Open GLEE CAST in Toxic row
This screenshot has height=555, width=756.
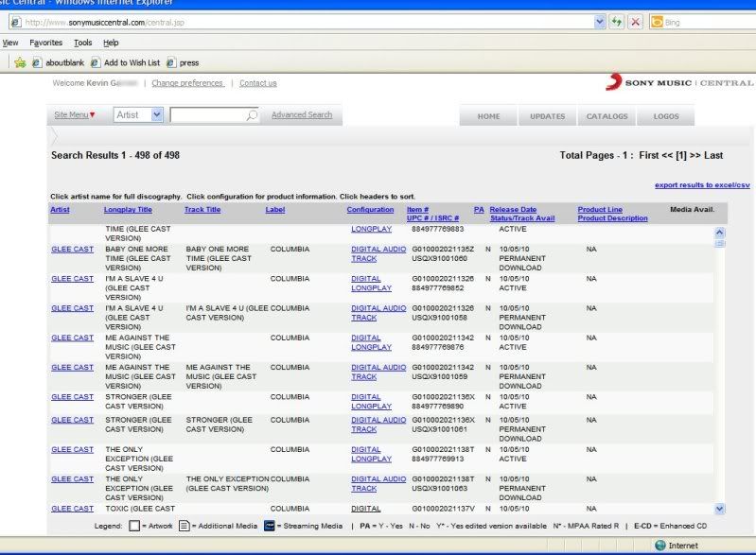(x=72, y=509)
